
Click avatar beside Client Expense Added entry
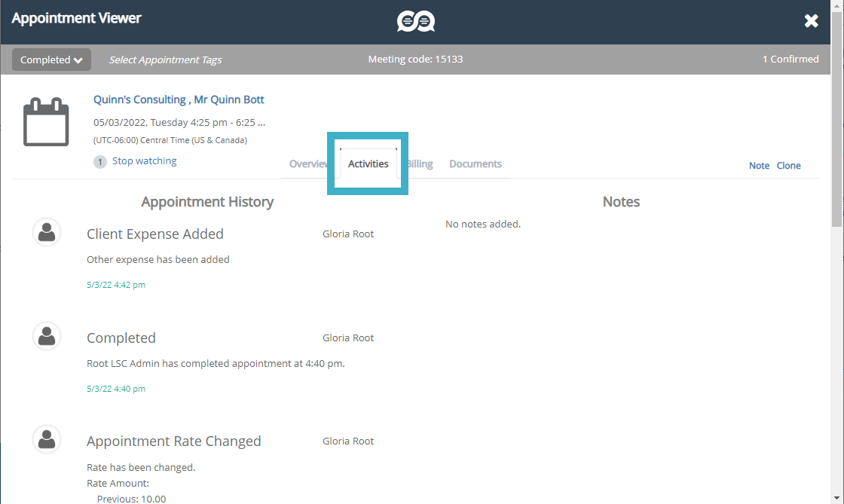47,232
